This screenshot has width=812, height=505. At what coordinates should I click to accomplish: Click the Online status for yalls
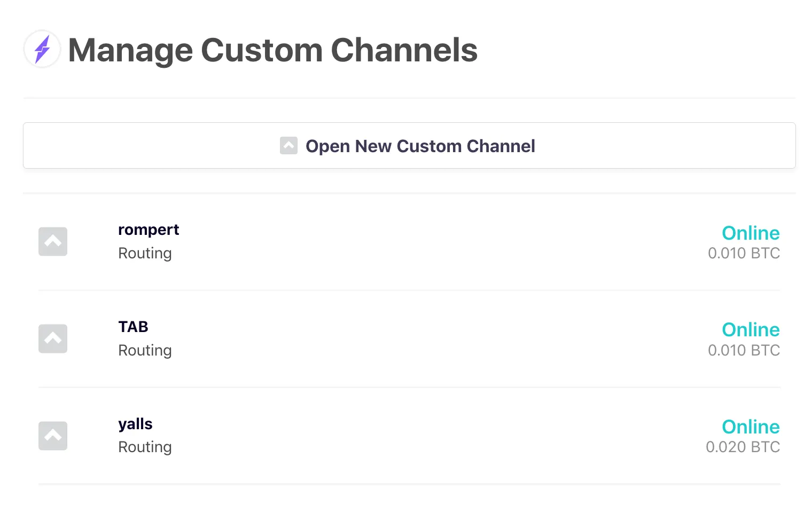[751, 427]
